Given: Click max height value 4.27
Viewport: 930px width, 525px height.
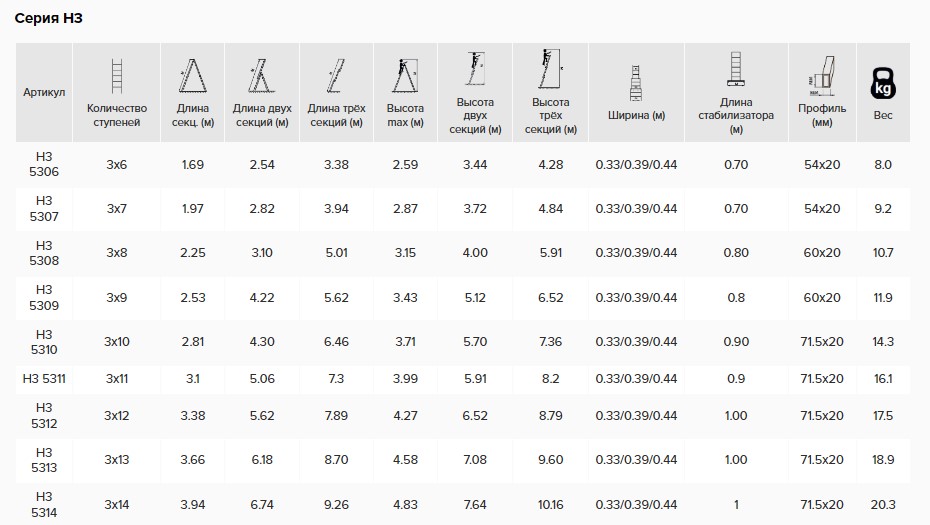Looking at the screenshot, I should (405, 415).
